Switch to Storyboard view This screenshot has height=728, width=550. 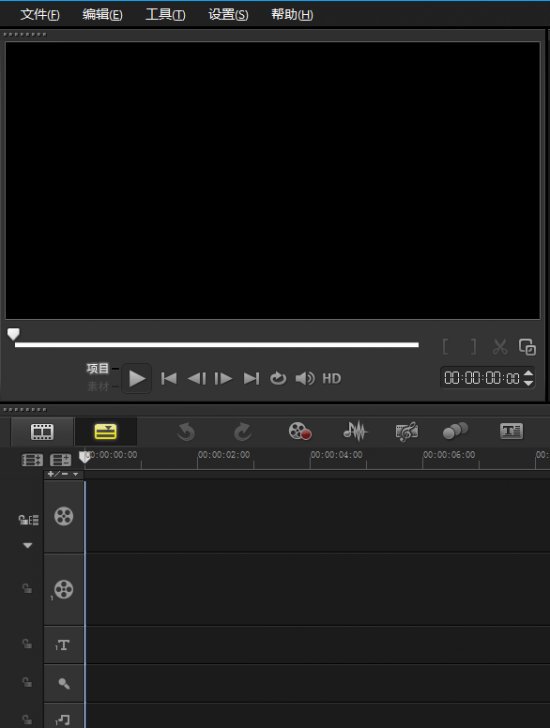coord(42,432)
